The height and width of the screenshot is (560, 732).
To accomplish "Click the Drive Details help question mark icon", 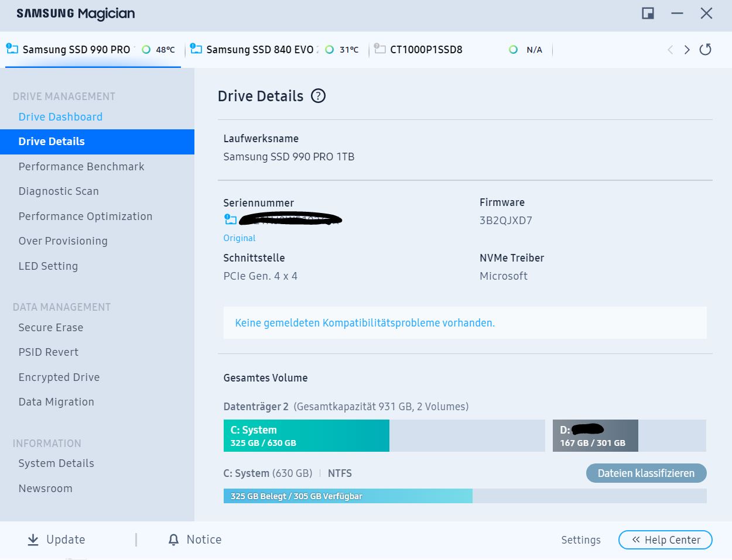I will tap(318, 96).
